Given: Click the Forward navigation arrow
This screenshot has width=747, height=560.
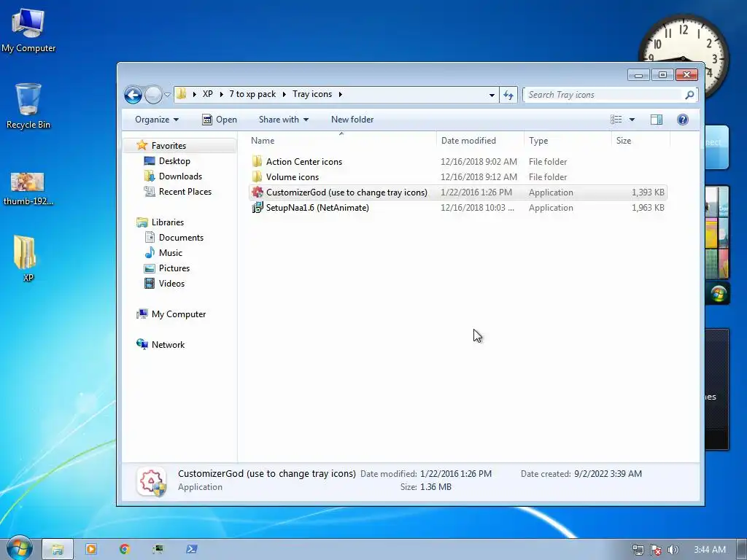Looking at the screenshot, I should tap(153, 95).
